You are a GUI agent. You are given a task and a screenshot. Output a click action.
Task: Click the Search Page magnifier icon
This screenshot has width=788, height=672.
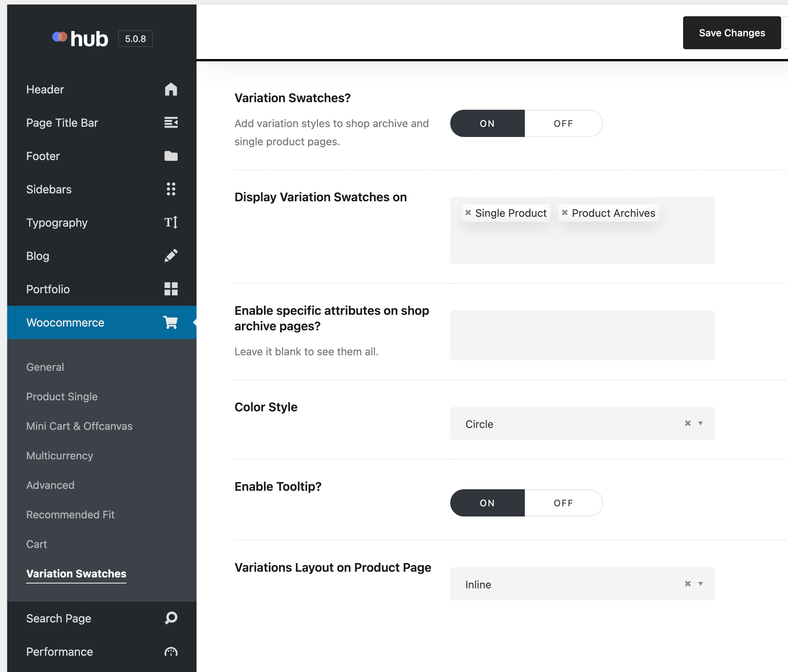(x=171, y=618)
